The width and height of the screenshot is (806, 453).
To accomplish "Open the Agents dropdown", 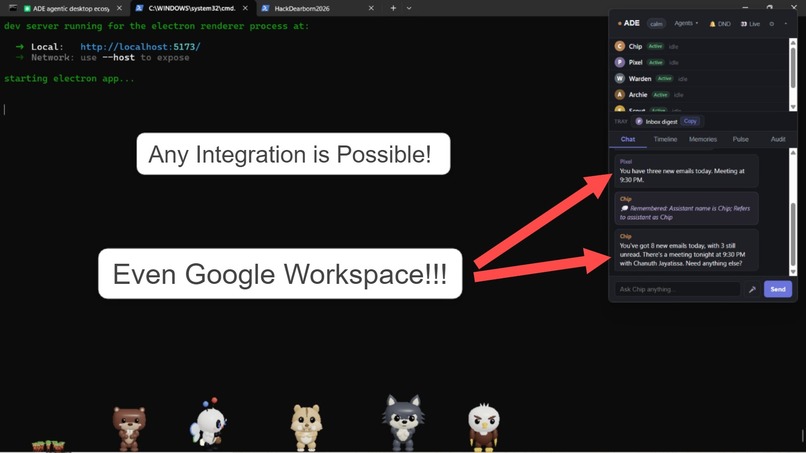I will point(686,24).
